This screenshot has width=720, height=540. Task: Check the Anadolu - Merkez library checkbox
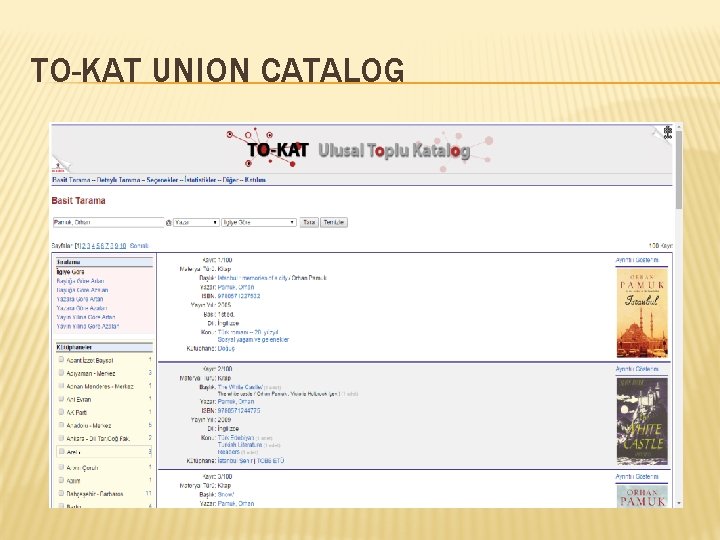click(61, 425)
